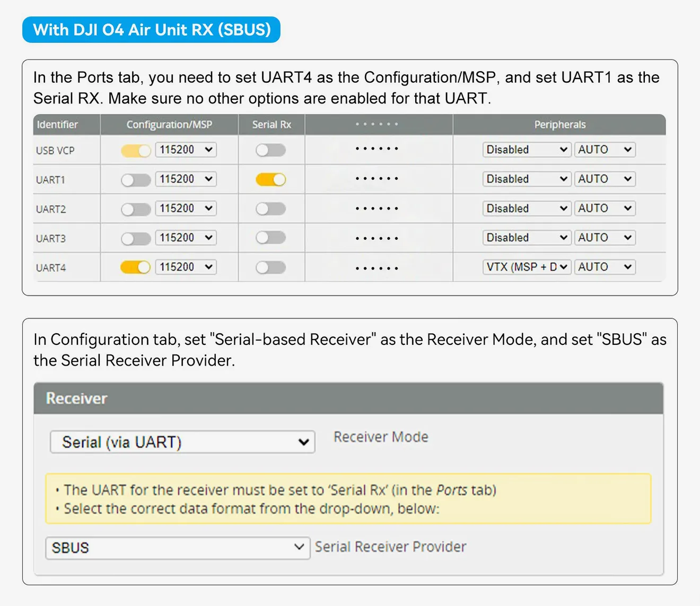
Task: Enable the UART2 Serial Rx toggle
Action: (x=271, y=209)
